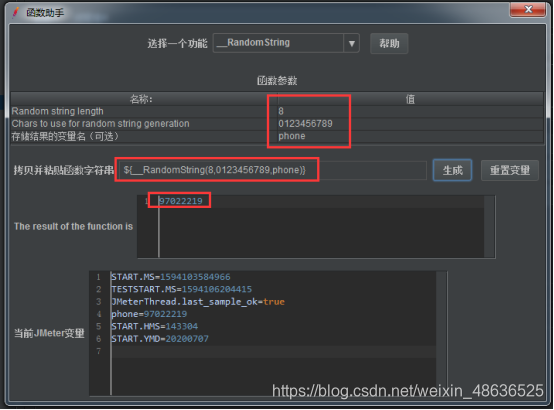Click the 重置变量 reset variables button
The height and width of the screenshot is (410, 554).
pos(509,170)
